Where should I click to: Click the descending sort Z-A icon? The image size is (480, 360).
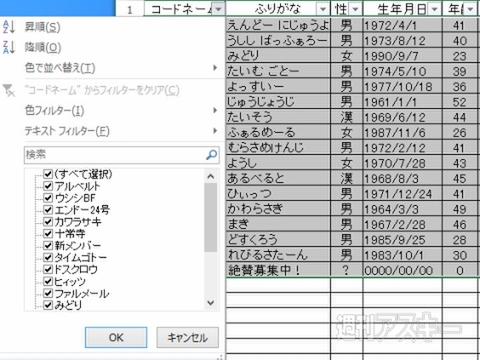coord(9,47)
